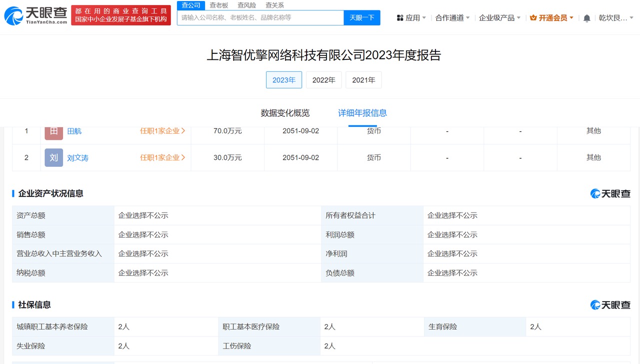Click 2051-09-02 date in 刘文涛 row
The width and height of the screenshot is (640, 364).
click(300, 157)
